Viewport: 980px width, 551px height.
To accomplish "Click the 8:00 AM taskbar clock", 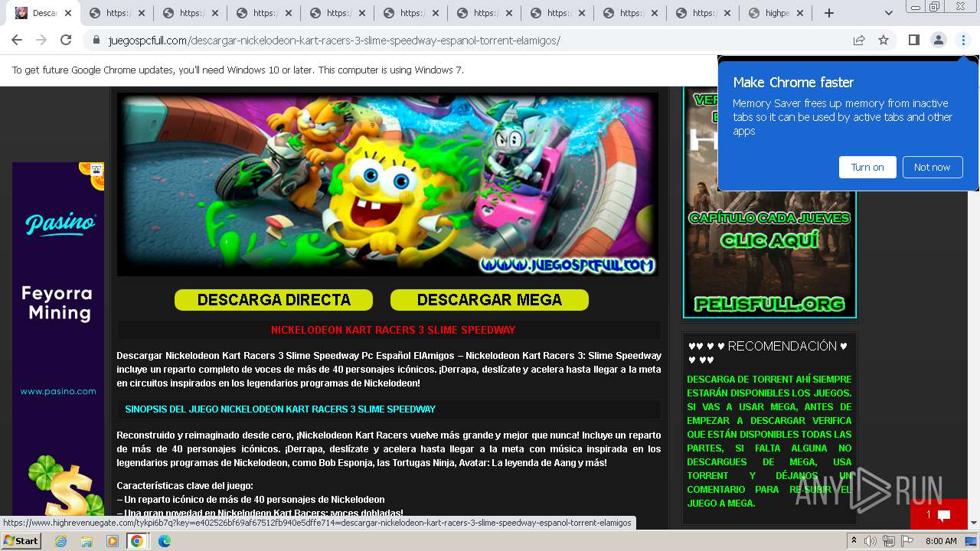I will tap(941, 541).
